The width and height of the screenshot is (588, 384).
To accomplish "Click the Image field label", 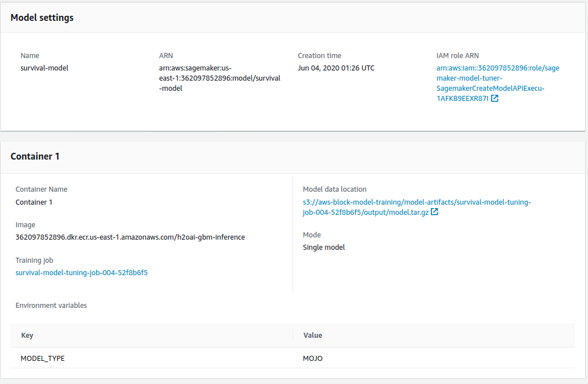I will point(25,225).
